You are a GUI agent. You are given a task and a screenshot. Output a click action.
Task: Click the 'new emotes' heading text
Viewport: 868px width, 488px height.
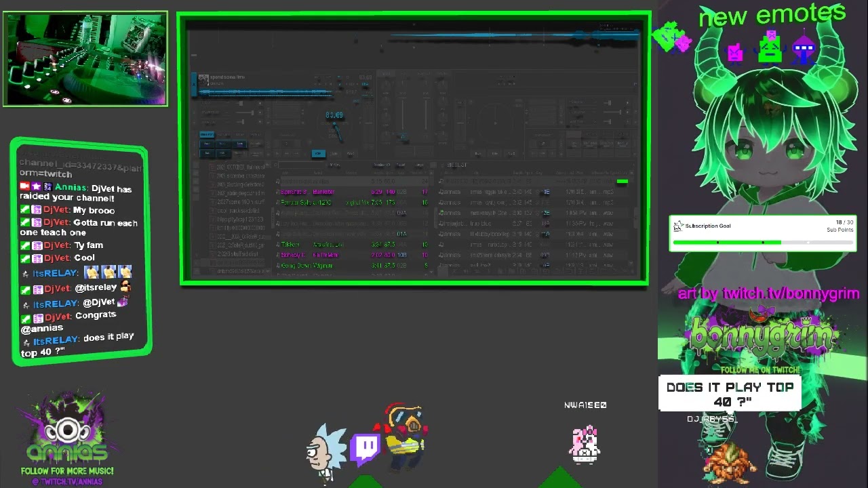click(x=772, y=14)
